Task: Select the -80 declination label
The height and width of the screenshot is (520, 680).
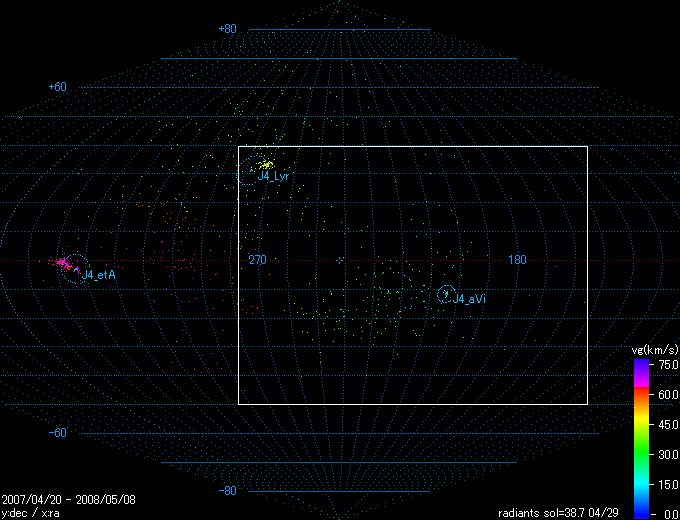Action: (227, 491)
